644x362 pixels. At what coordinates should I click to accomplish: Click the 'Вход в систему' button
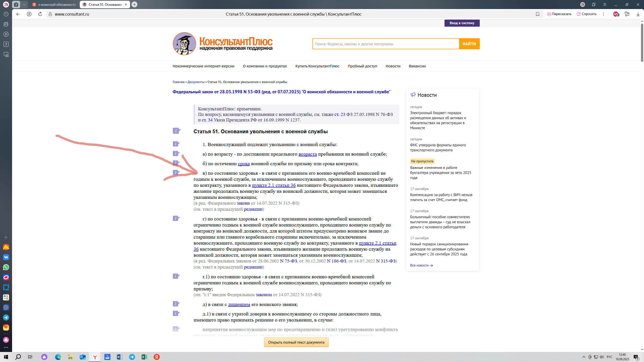[462, 23]
